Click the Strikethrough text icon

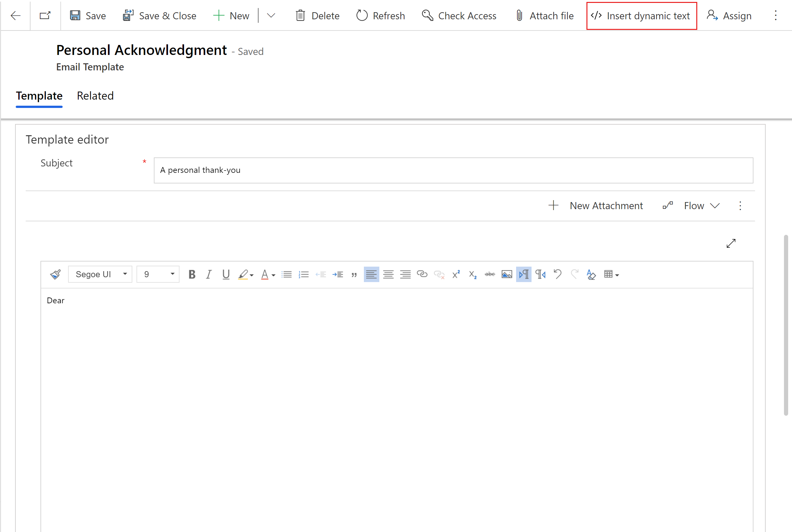click(490, 274)
